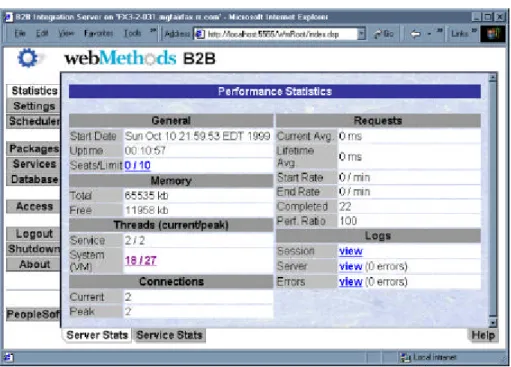Click the End Rate label
The height and width of the screenshot is (367, 511).
(298, 192)
